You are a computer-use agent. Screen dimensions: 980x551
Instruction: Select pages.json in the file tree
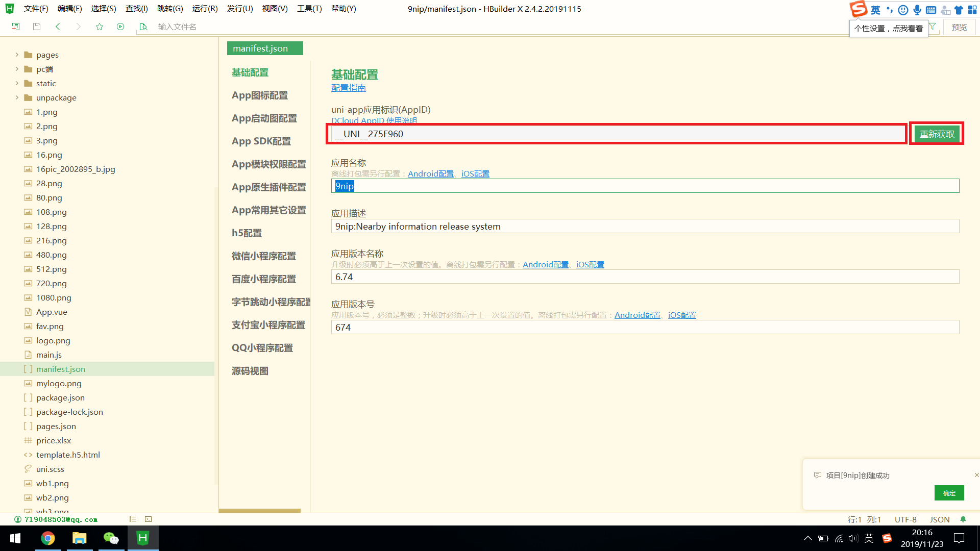(56, 426)
